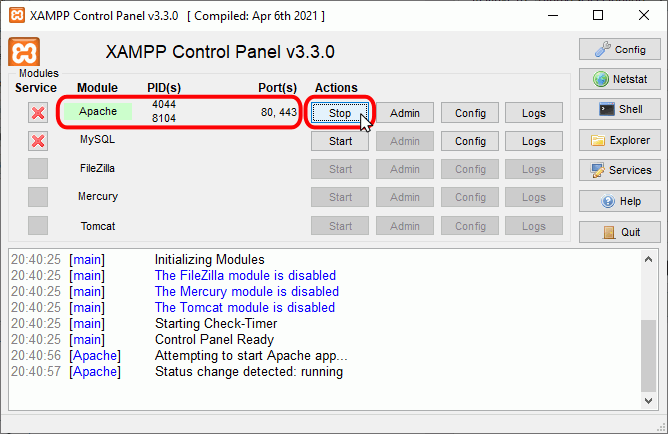Click the XAMPP title bar icon

coord(17,15)
